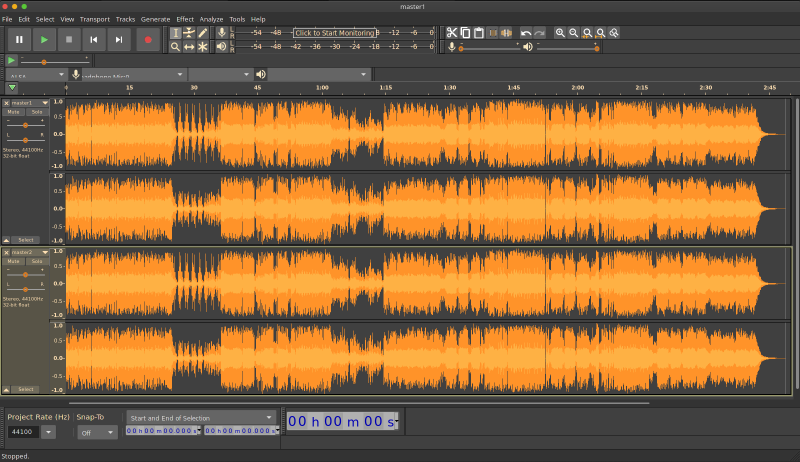Toggle Mute on the master2 track
The width and height of the screenshot is (800, 462).
[x=14, y=262]
